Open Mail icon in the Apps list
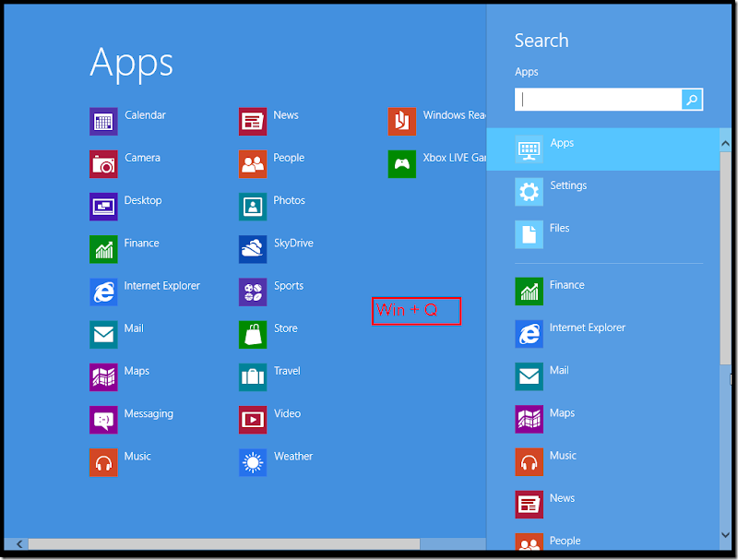This screenshot has width=738, height=560. 103,335
